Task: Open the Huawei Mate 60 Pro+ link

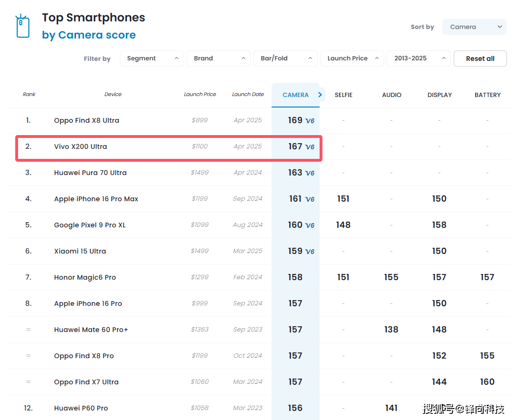Action: click(91, 330)
